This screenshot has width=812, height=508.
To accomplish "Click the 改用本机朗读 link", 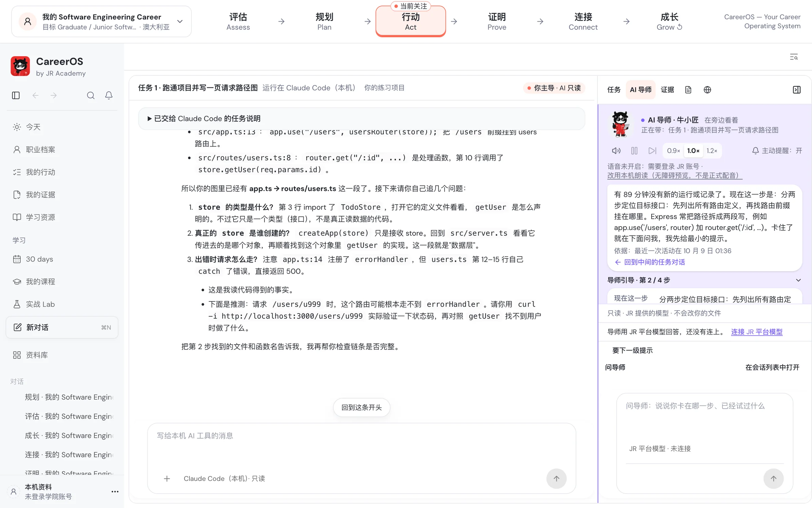I will [x=674, y=175].
